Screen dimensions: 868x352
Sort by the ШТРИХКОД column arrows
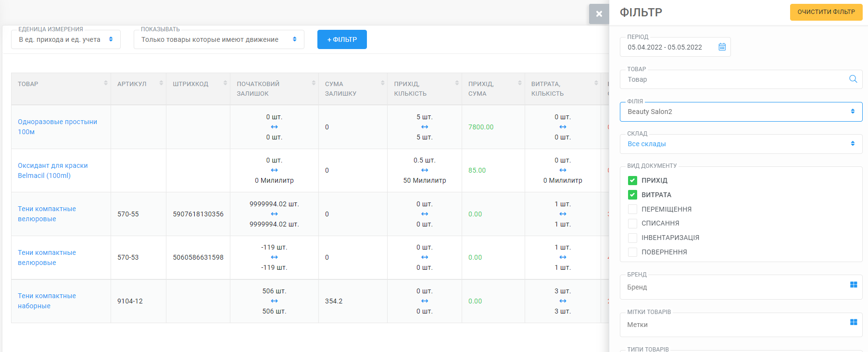(225, 83)
